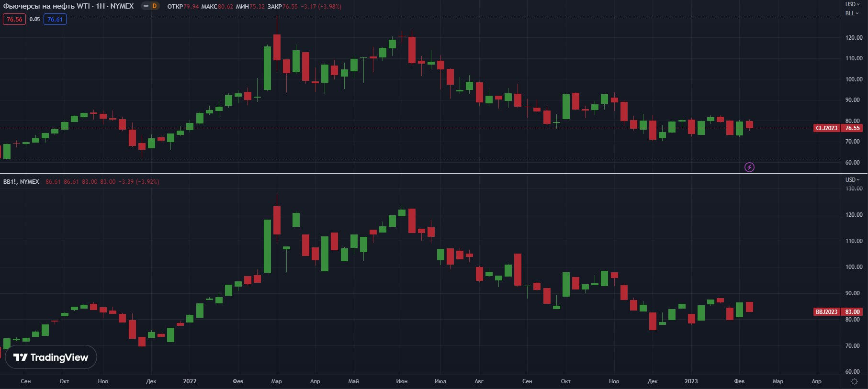This screenshot has width=868, height=389.
Task: Click the Июн label on time axis
Action: 402,381
